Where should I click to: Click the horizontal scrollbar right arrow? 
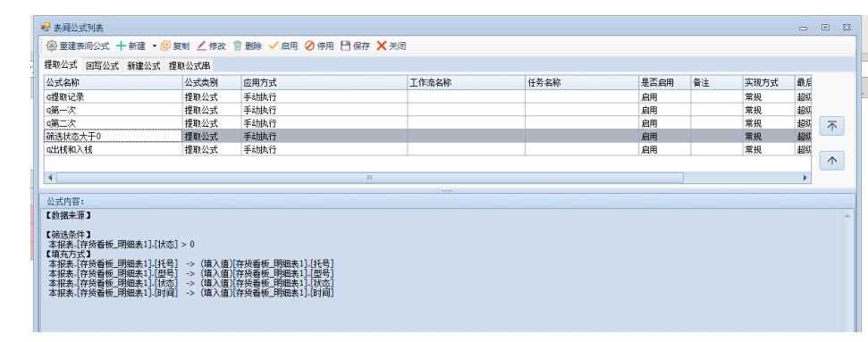(805, 178)
